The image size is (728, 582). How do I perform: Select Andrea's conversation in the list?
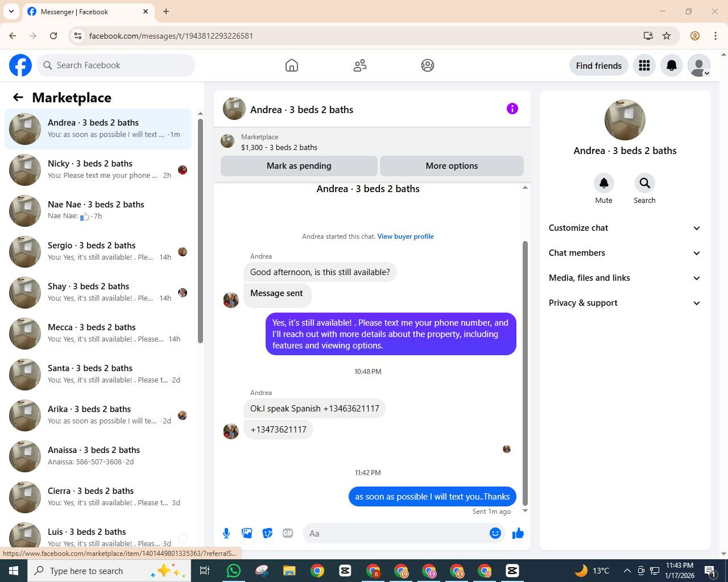pos(98,129)
